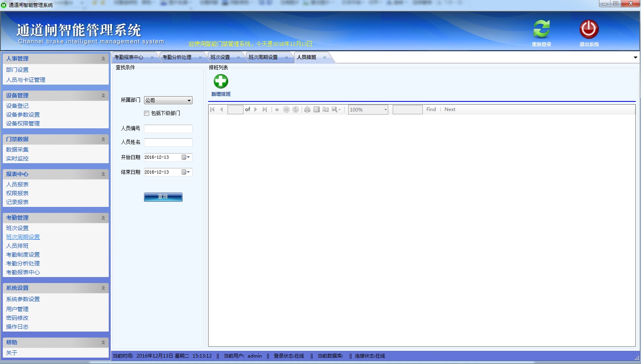This screenshot has height=364, width=641.
Task: Switch to the 班次周期设置 tab
Action: click(263, 57)
